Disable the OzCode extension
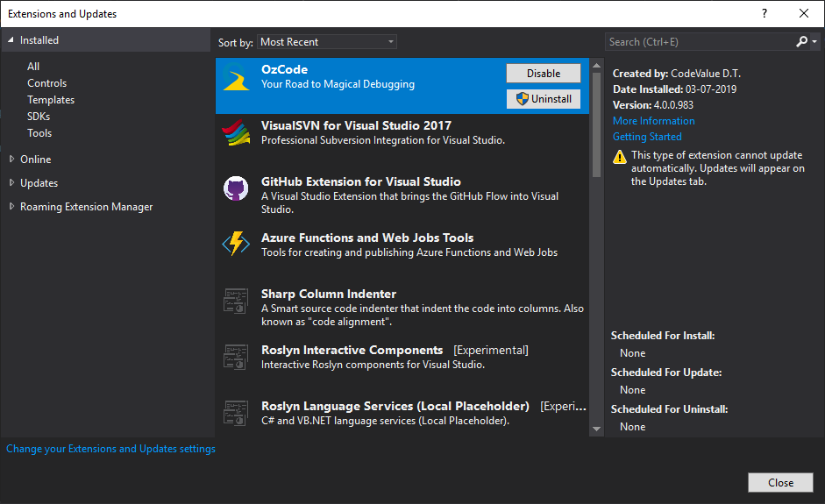This screenshot has height=504, width=825. 544,74
